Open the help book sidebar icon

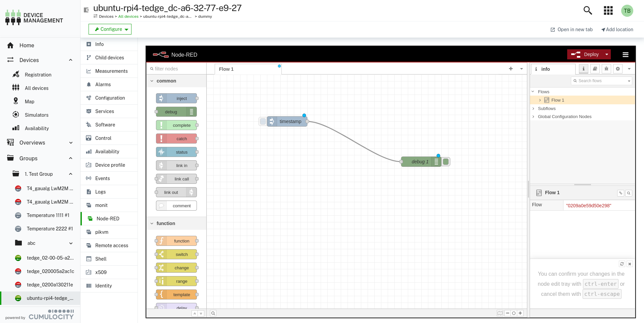point(595,69)
